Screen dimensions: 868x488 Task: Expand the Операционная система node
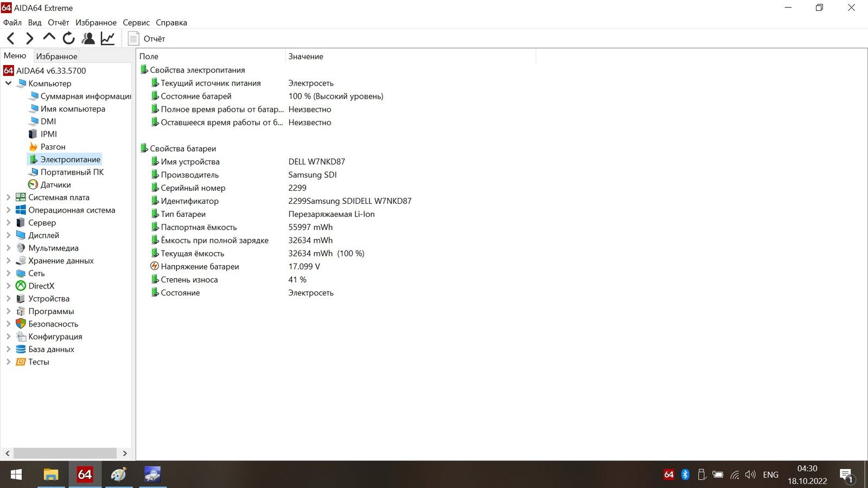(8, 210)
